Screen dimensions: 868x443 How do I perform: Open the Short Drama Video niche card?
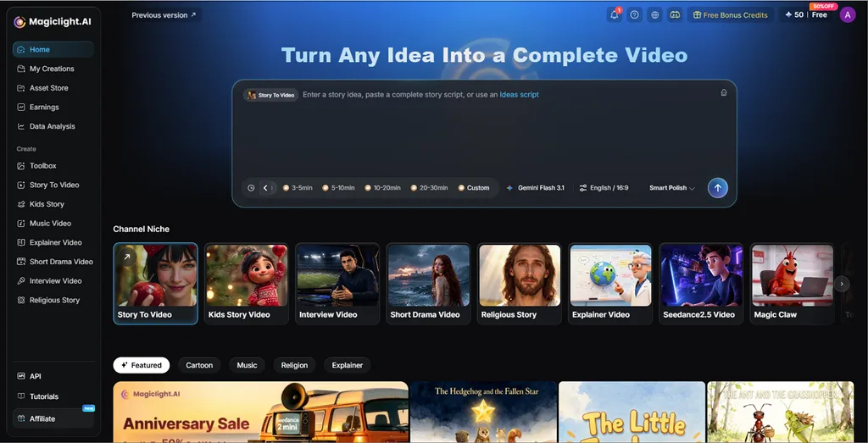click(428, 283)
